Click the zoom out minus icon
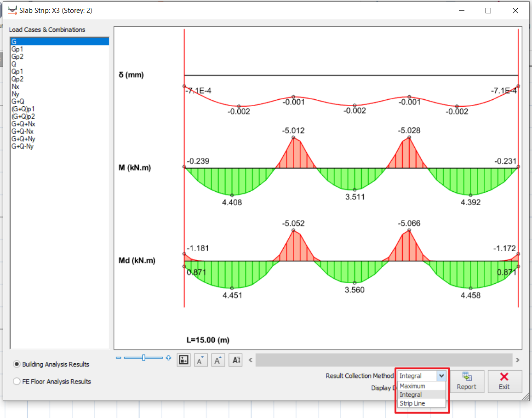Viewport: 532px width, 418px height. coord(119,358)
